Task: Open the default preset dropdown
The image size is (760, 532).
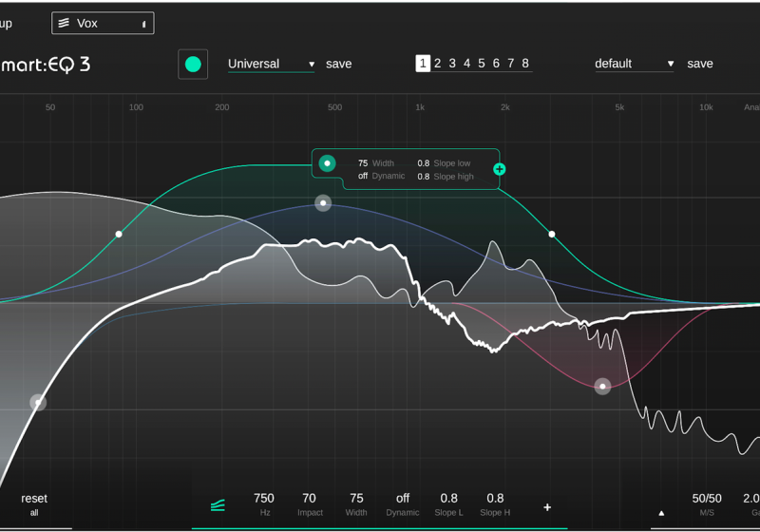Action: (634, 64)
